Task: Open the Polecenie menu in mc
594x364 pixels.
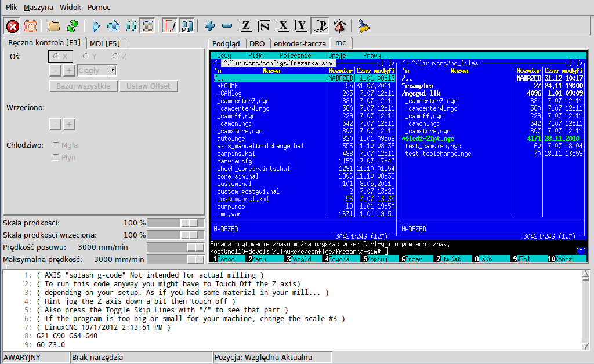Action: (x=295, y=56)
